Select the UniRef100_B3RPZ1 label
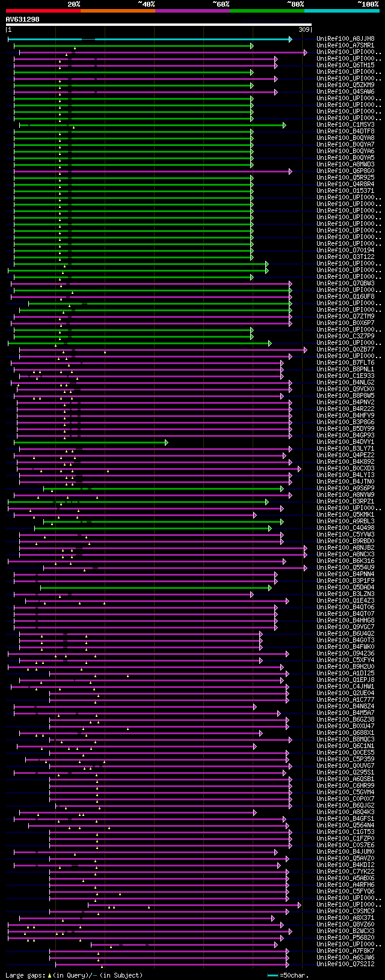This screenshot has width=385, height=980. (345, 502)
